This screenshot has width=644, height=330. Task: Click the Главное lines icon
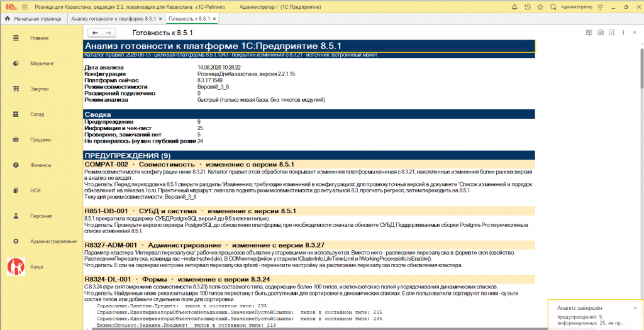[16, 38]
